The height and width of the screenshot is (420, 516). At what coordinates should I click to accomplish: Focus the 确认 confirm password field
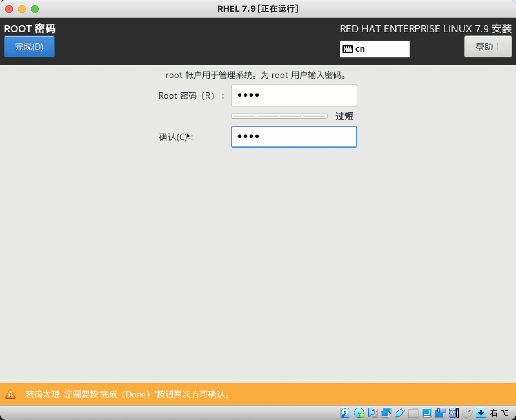(x=294, y=137)
